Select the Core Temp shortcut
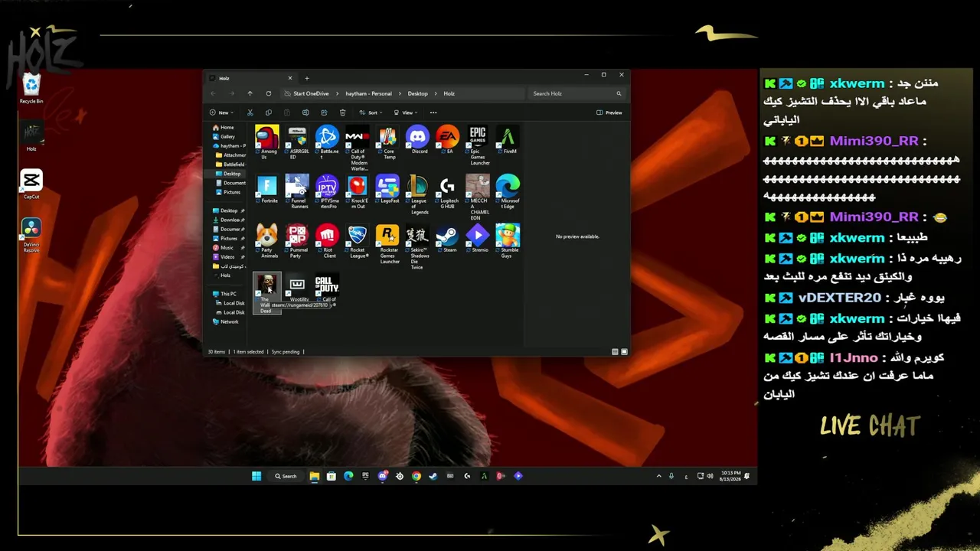Screen dimensions: 980x551 click(388, 142)
